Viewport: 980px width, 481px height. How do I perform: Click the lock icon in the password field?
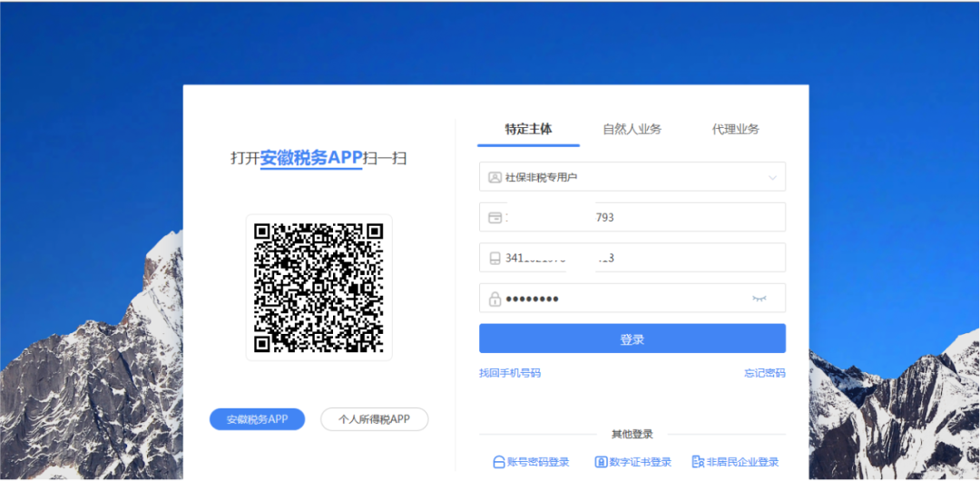495,299
